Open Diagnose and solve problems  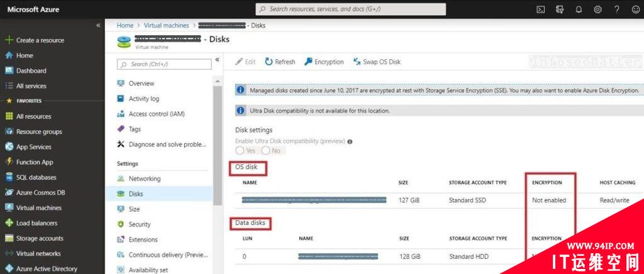click(167, 144)
